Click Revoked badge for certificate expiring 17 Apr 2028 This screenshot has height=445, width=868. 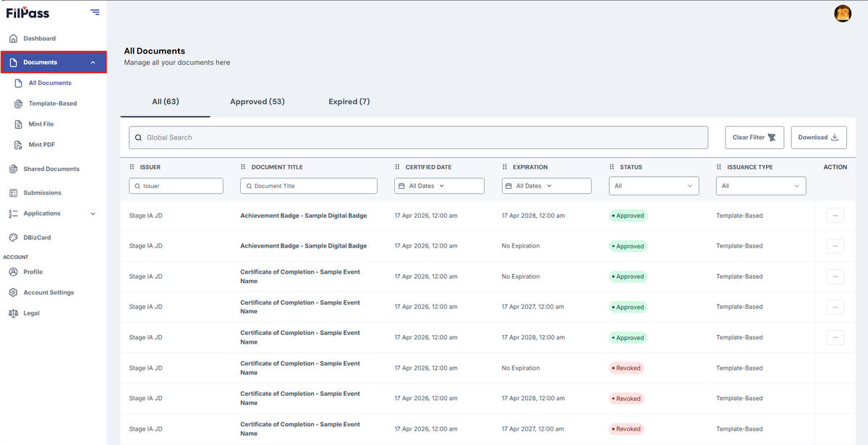[626, 399]
